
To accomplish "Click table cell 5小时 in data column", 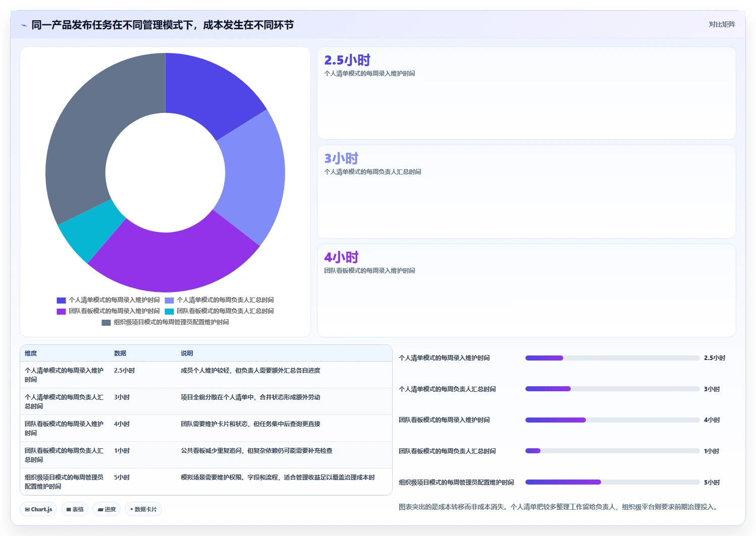I will click(x=122, y=478).
